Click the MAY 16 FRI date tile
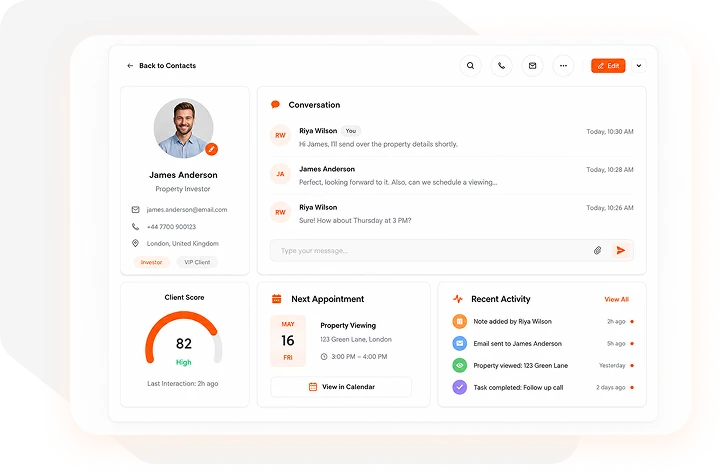The image size is (722, 474). tap(288, 341)
